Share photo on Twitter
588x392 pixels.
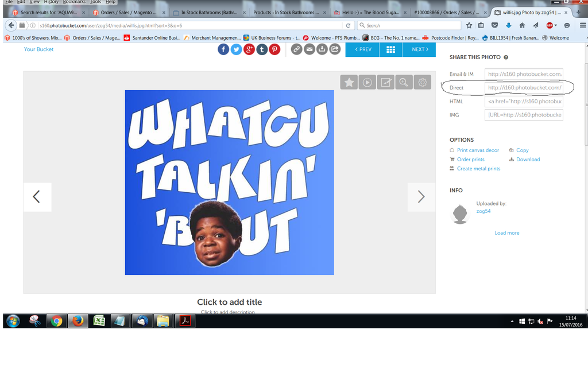click(236, 49)
